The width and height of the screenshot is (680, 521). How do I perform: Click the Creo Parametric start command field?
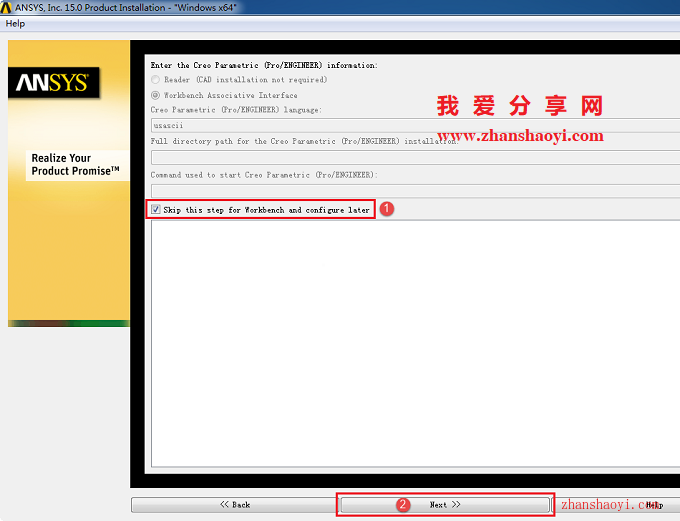click(x=415, y=190)
